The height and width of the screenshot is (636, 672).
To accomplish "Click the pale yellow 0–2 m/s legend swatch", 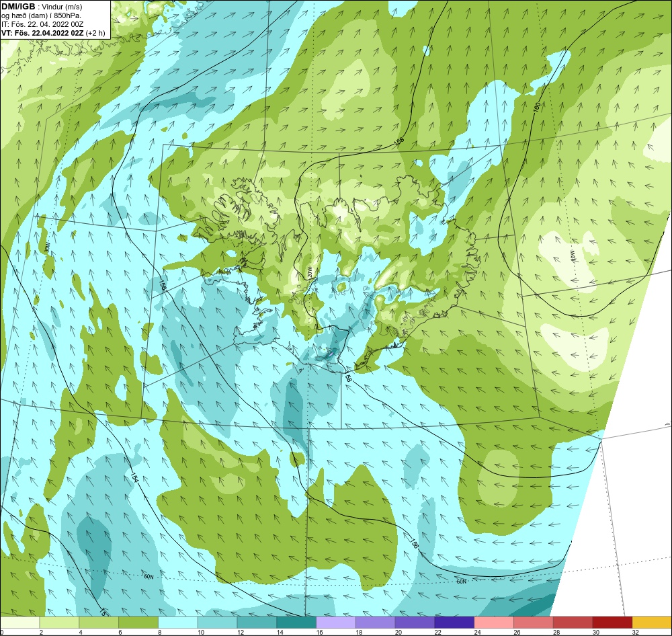I will coord(19,623).
